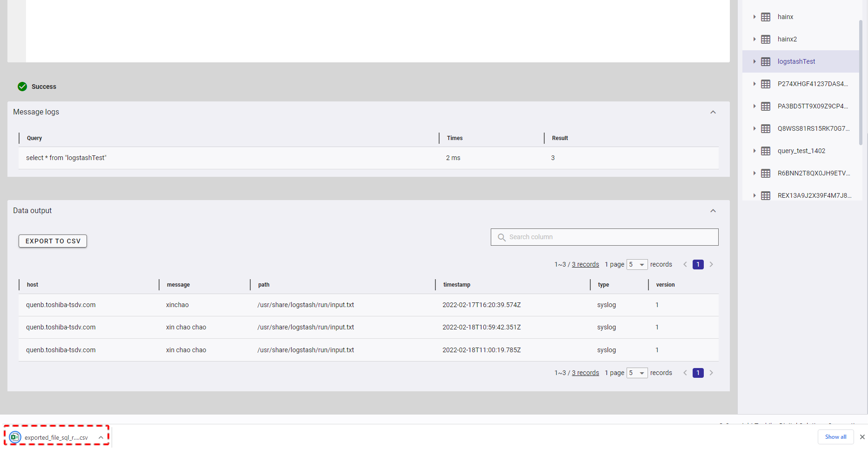Open download options arrow for exported CSV
Viewport: 868px width, 449px height.
pos(101,437)
